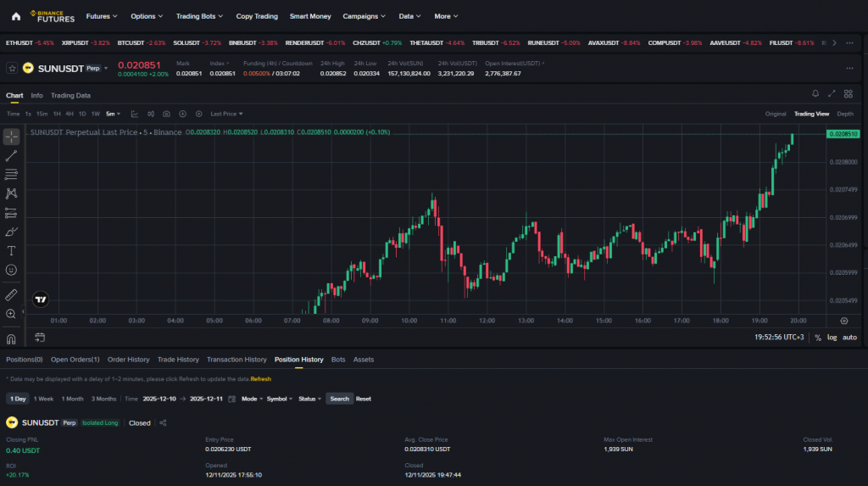This screenshot has height=486, width=868.
Task: Select the 1 Week range filter
Action: [x=44, y=399]
